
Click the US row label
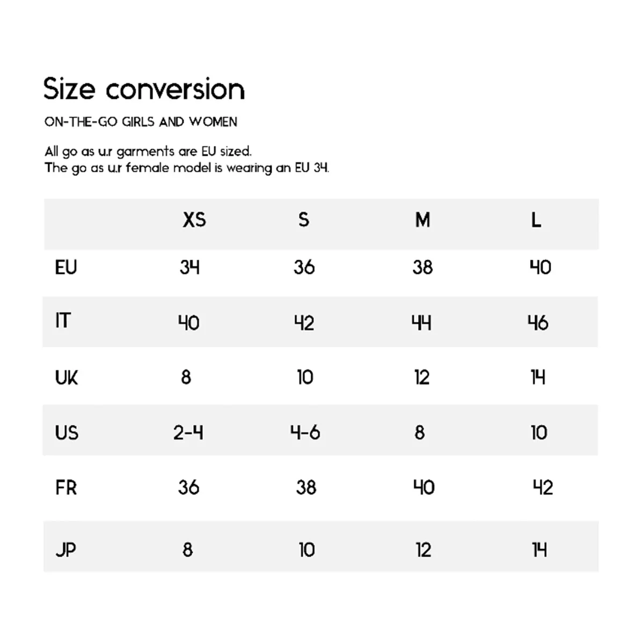pos(67,433)
